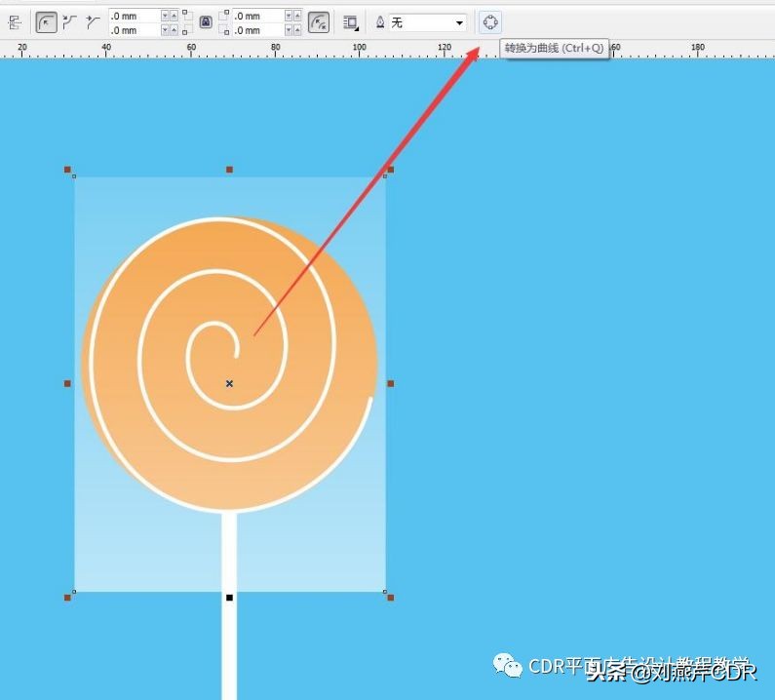775x700 pixels.
Task: Click the rectangle's top-left corner node
Action: [x=74, y=176]
